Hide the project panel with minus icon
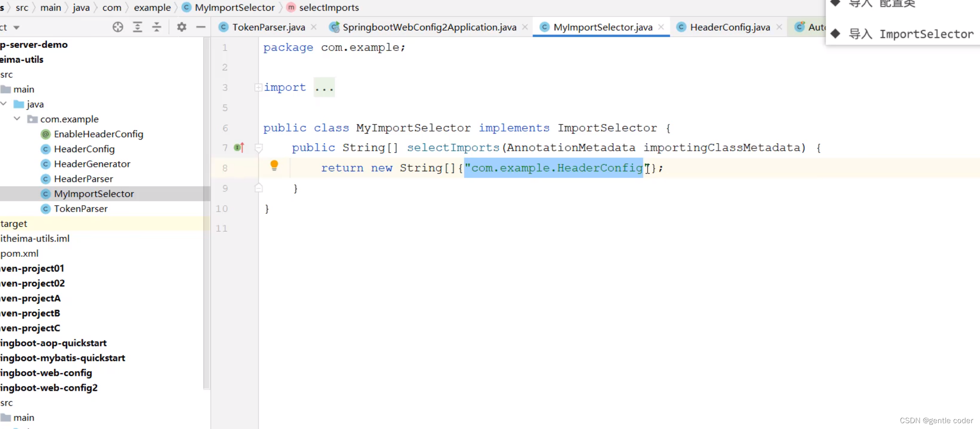 (200, 27)
